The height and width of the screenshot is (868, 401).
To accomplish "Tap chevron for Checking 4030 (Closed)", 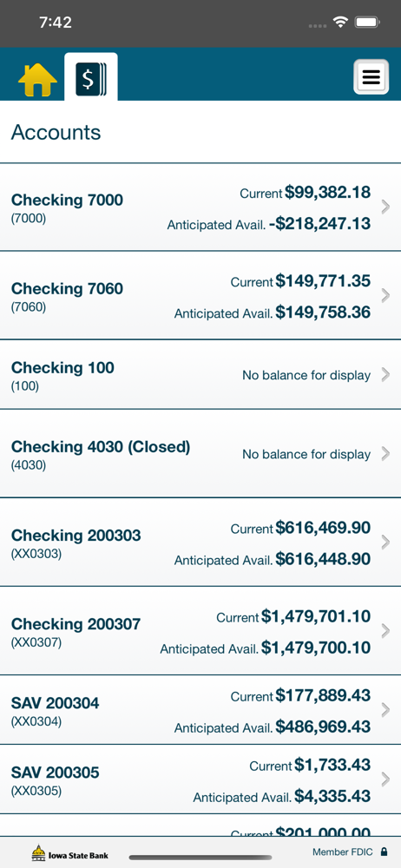I will click(x=386, y=454).
